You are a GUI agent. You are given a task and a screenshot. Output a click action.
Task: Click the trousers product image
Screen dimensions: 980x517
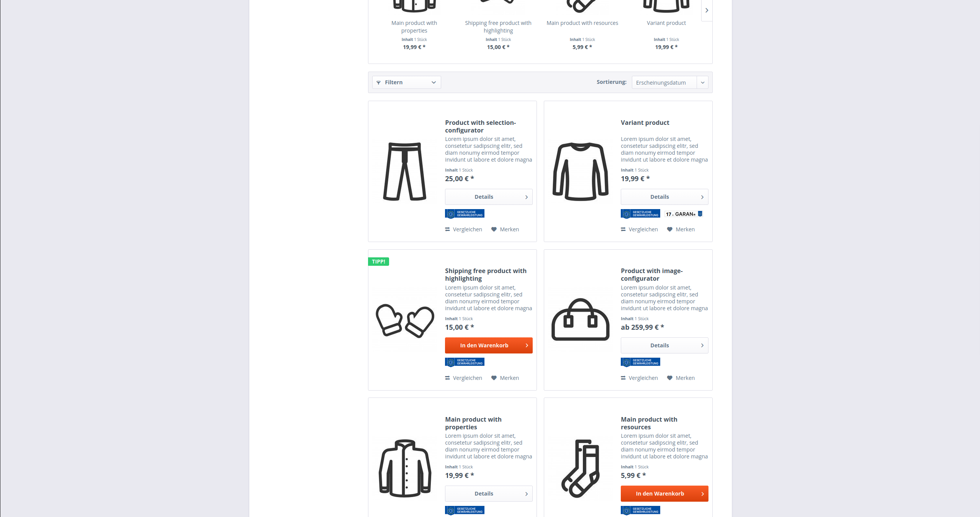[405, 171]
